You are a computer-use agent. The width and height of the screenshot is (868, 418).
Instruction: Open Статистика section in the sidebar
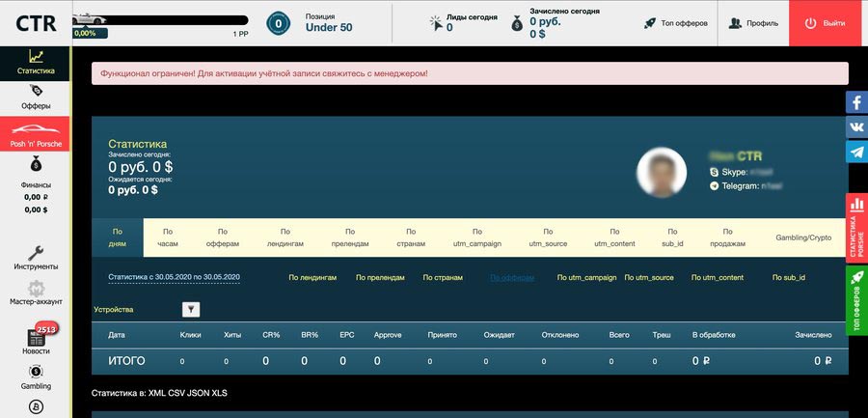coord(36,61)
